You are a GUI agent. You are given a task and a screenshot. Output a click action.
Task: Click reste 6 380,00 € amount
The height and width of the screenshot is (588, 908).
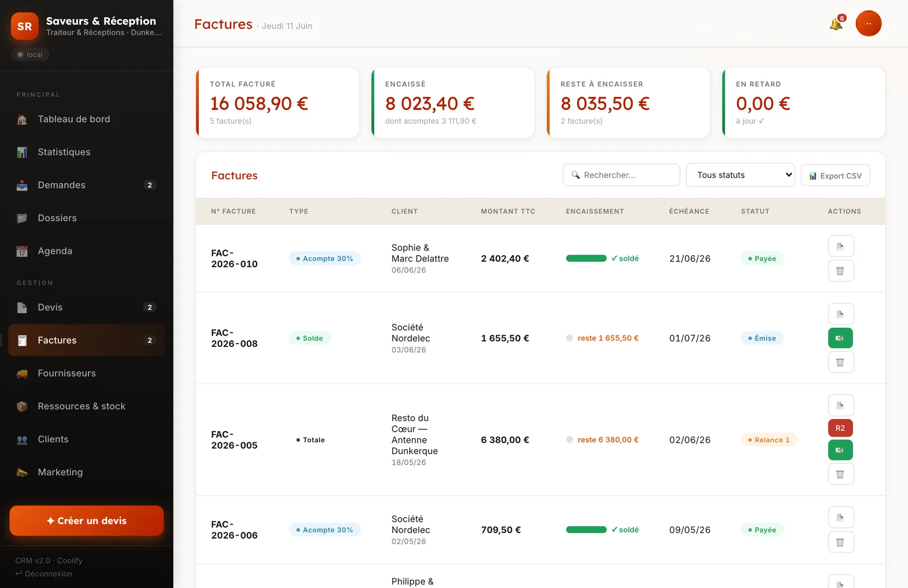[608, 439]
